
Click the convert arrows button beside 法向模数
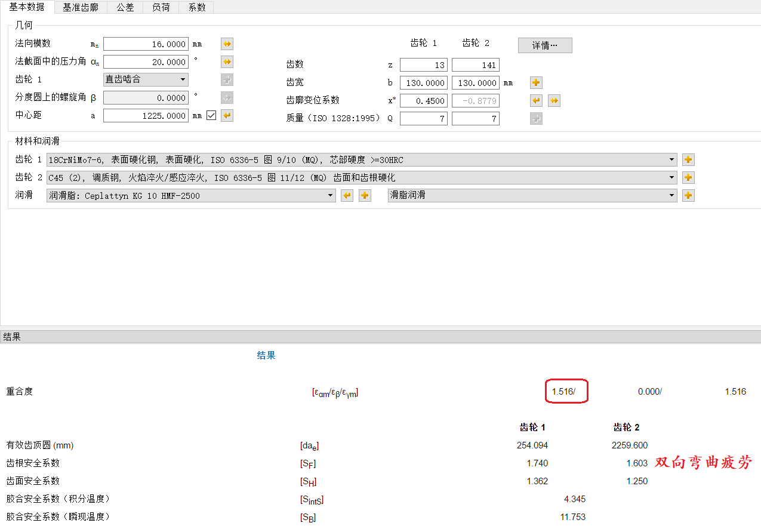point(227,44)
